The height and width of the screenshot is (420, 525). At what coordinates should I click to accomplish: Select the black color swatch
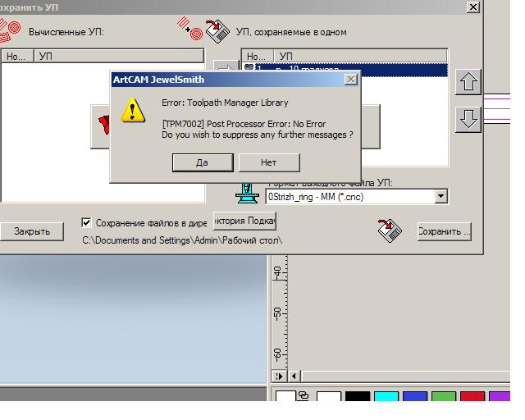(x=358, y=396)
